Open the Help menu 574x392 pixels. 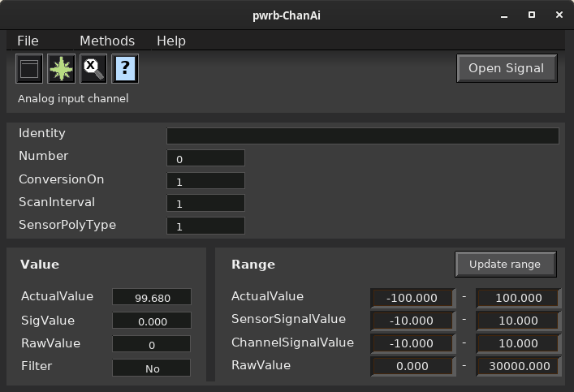click(171, 41)
